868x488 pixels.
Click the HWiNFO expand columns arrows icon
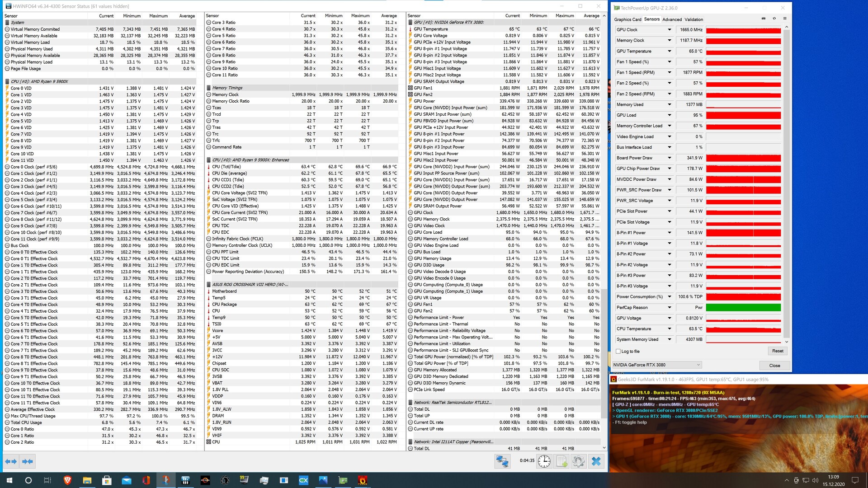coord(11,461)
